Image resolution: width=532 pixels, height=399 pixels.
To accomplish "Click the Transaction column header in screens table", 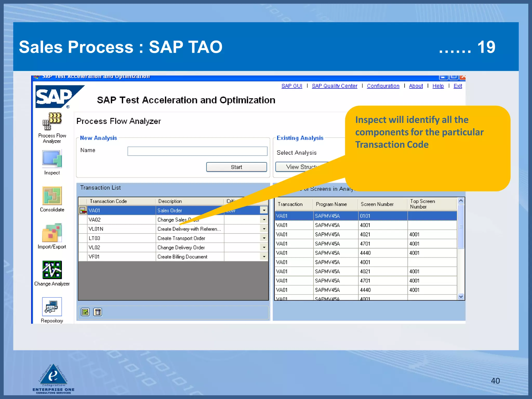I will point(294,204).
